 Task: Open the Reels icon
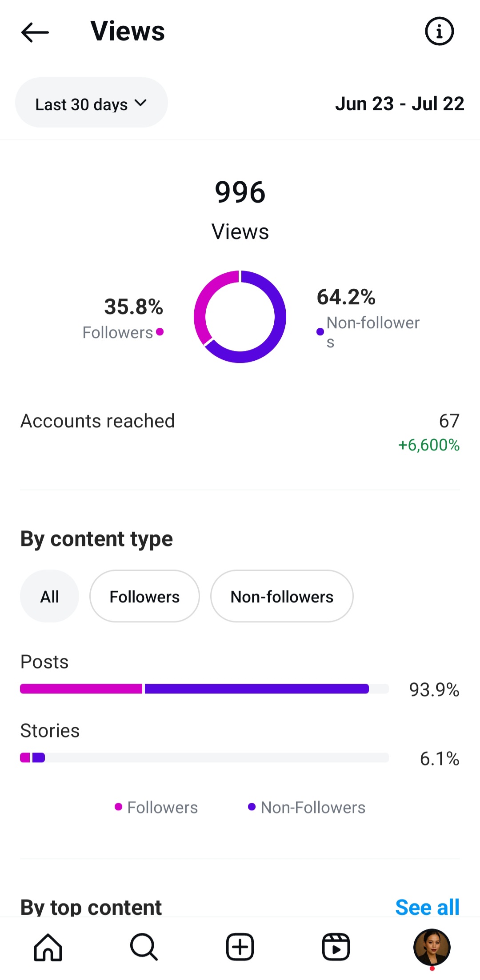point(336,947)
